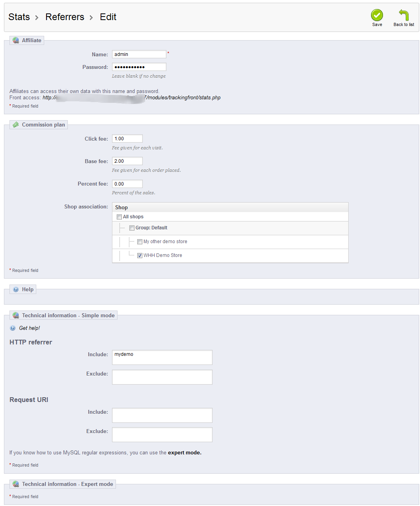
Task: Click the Help section question mark icon
Action: coord(16,289)
